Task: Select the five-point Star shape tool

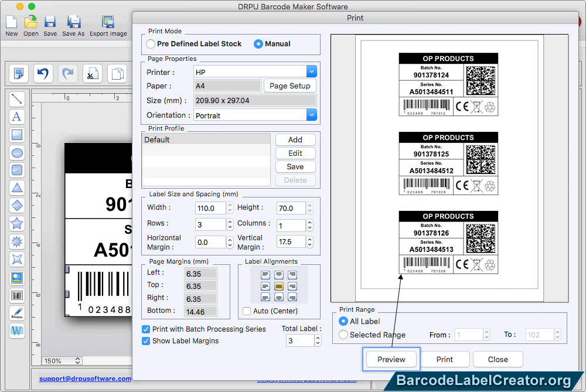Action: [x=17, y=223]
